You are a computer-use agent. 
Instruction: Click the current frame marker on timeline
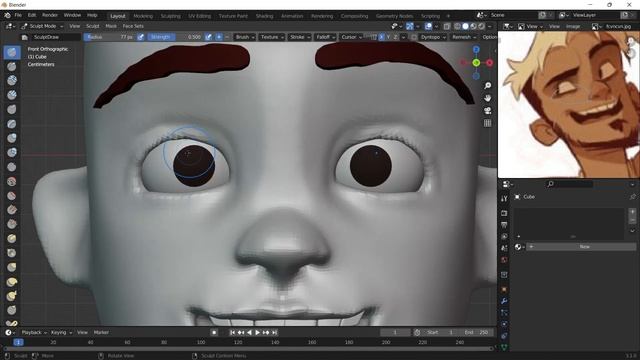pos(18,342)
